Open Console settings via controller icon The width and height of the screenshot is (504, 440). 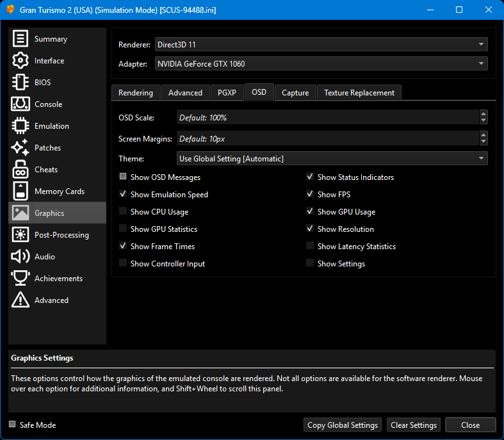(x=20, y=104)
